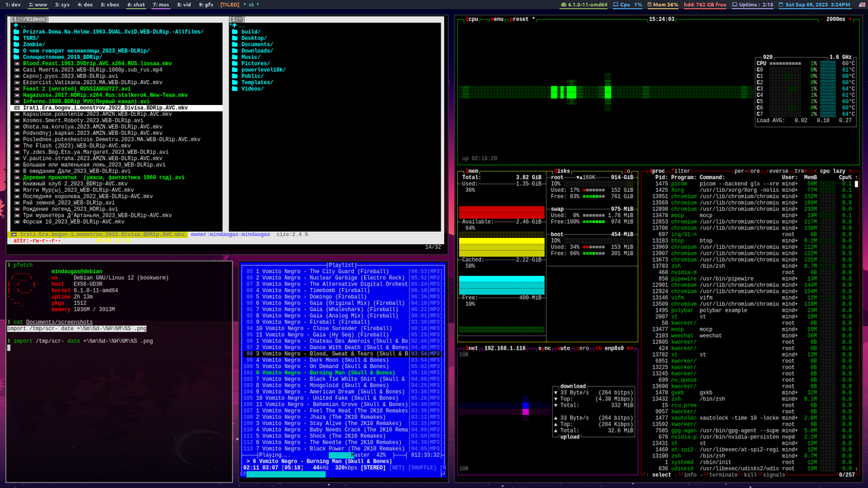Switch to workspace 9: gfx

coord(206,4)
